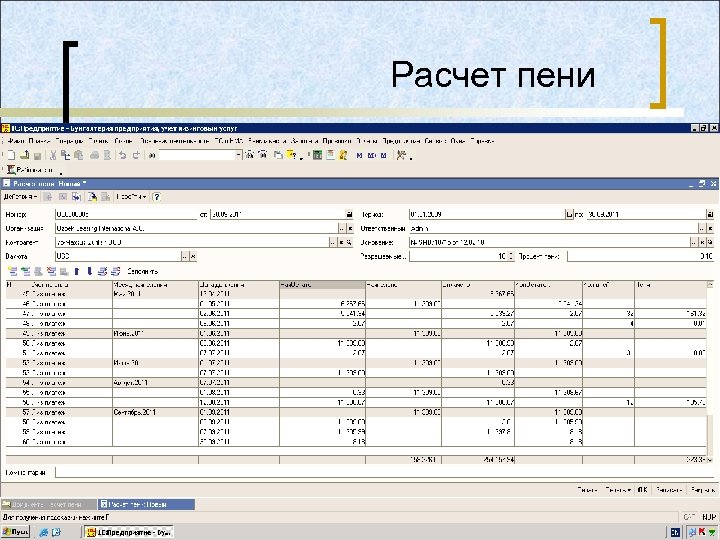720x540 pixels.
Task: Open the Основание selection ellipsis button
Action: click(x=693, y=242)
